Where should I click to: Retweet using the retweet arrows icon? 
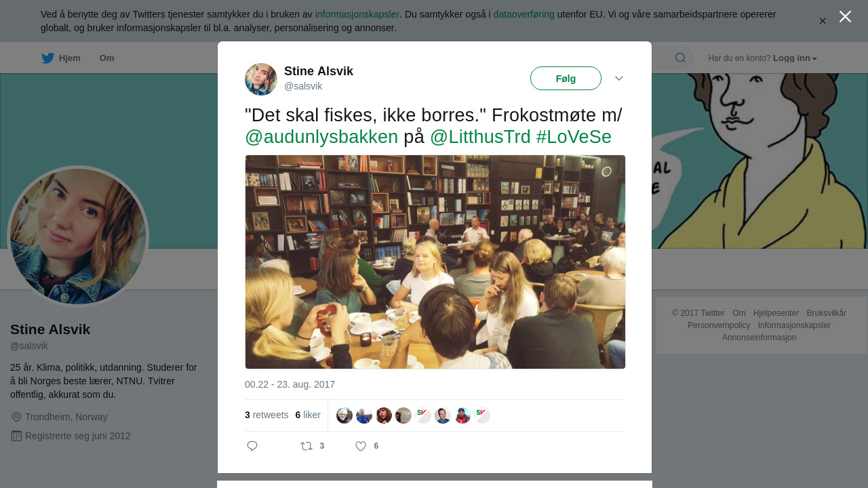[x=307, y=446]
